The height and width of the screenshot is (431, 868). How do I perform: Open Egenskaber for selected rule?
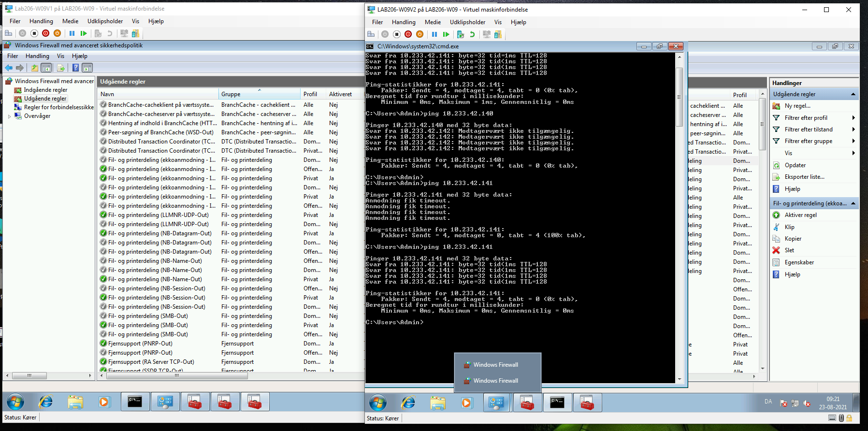click(799, 262)
